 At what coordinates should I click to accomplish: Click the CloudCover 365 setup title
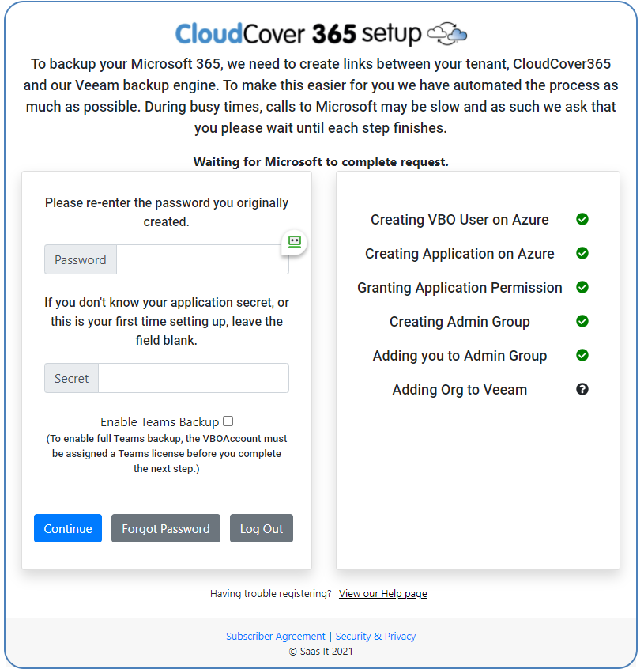[x=299, y=34]
